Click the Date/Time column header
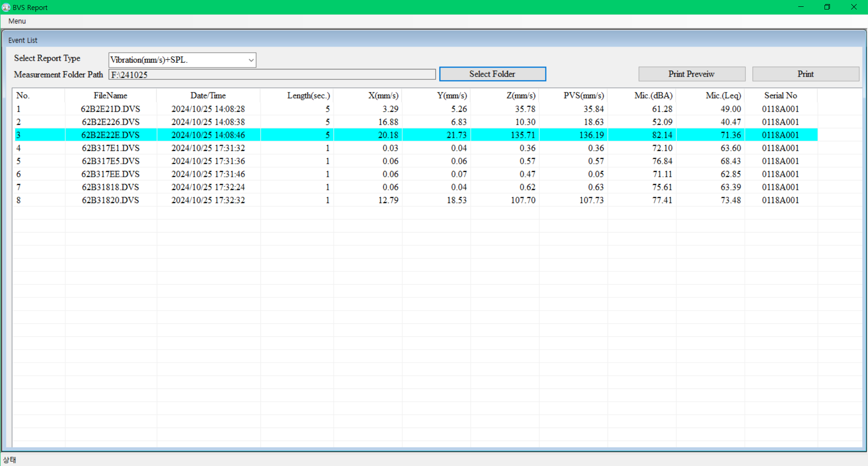868x466 pixels. [208, 96]
